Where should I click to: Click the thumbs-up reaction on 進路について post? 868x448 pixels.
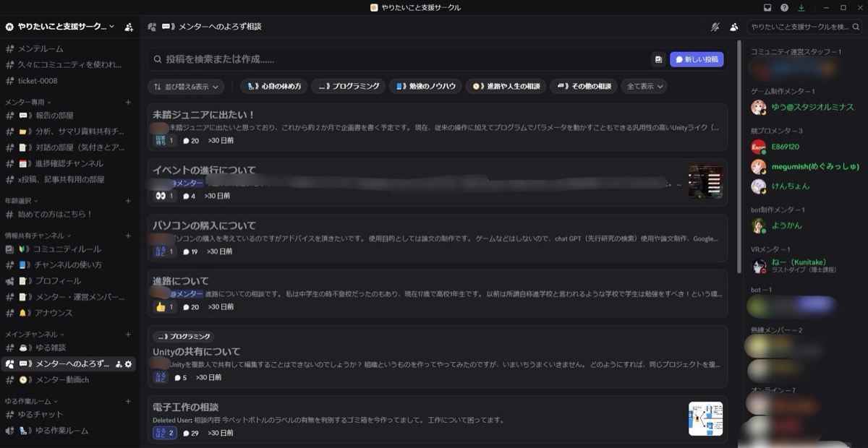164,307
